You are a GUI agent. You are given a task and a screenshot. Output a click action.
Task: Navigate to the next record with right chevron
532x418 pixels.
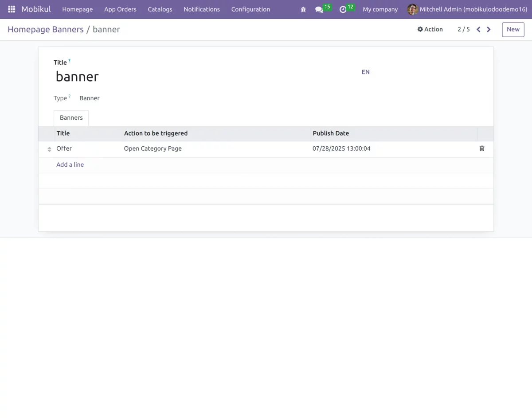489,29
